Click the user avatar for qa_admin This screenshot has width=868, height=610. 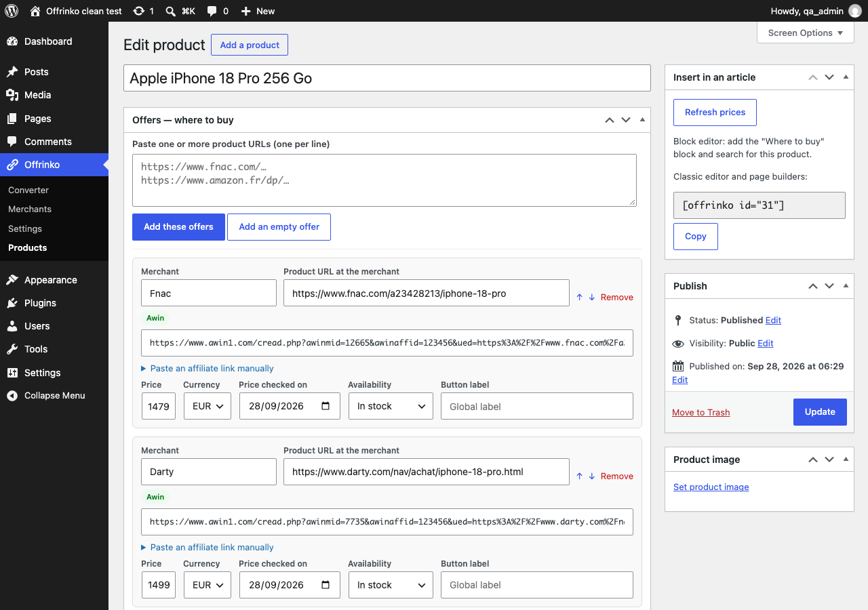tap(854, 11)
